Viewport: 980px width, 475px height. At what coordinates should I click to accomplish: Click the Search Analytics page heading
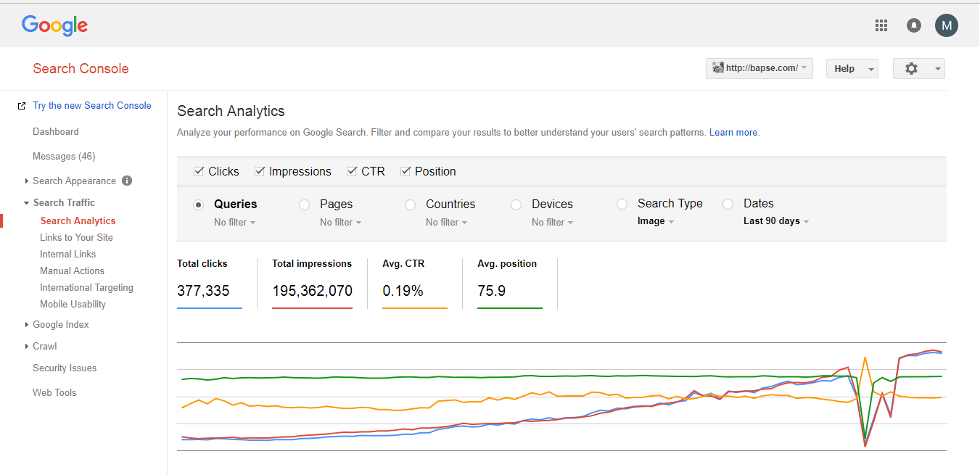tap(231, 112)
